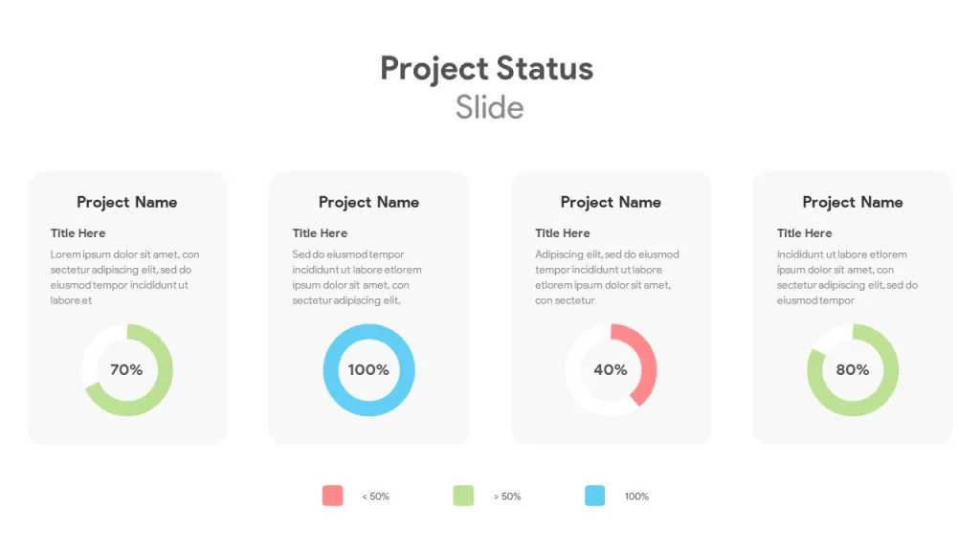980x551 pixels.
Task: Click the red legend swatch for < 50%
Action: tap(332, 496)
